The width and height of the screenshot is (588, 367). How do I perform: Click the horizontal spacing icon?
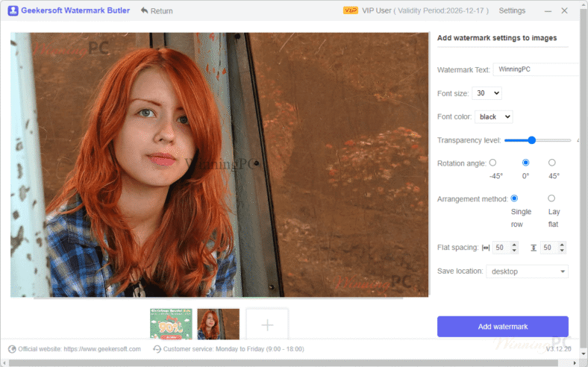[486, 248]
